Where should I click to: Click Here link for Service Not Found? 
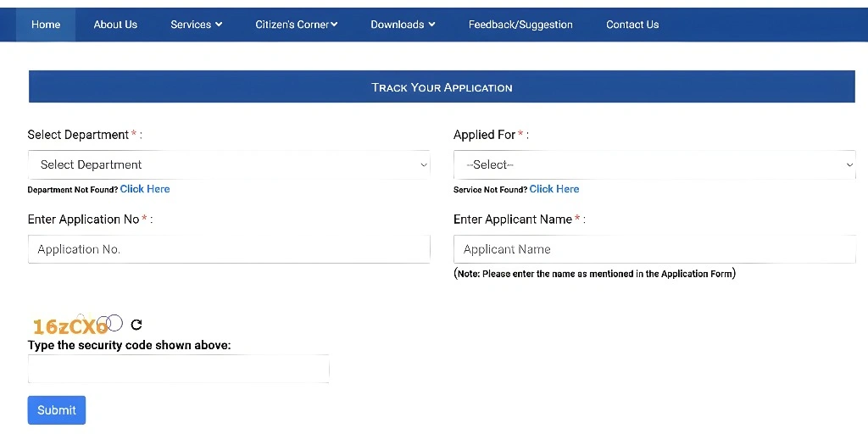pyautogui.click(x=554, y=189)
